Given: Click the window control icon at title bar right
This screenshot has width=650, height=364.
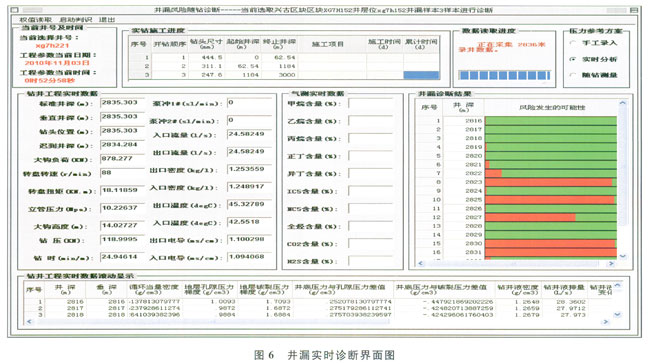Looking at the screenshot, I should pyautogui.click(x=633, y=10).
